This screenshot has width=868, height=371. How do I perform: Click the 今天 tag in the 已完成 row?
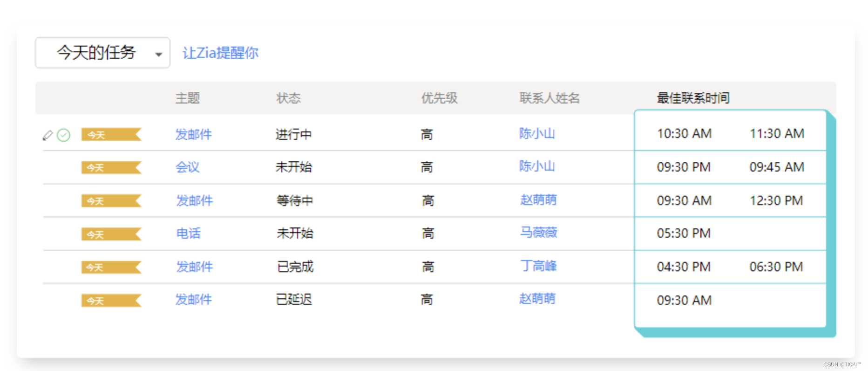click(111, 268)
